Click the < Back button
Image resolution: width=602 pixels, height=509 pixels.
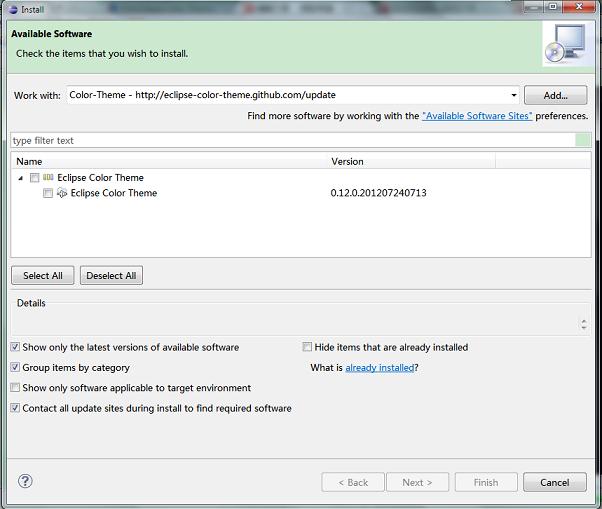click(x=353, y=482)
